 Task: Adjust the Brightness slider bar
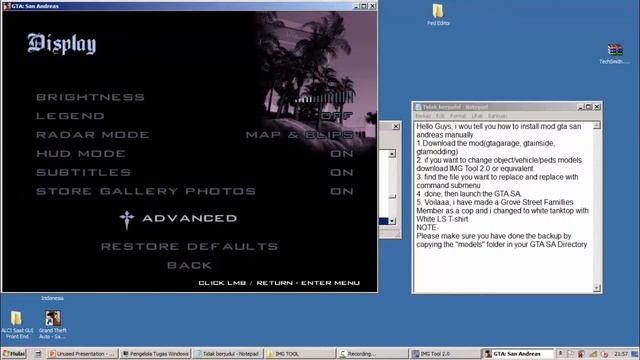click(324, 98)
